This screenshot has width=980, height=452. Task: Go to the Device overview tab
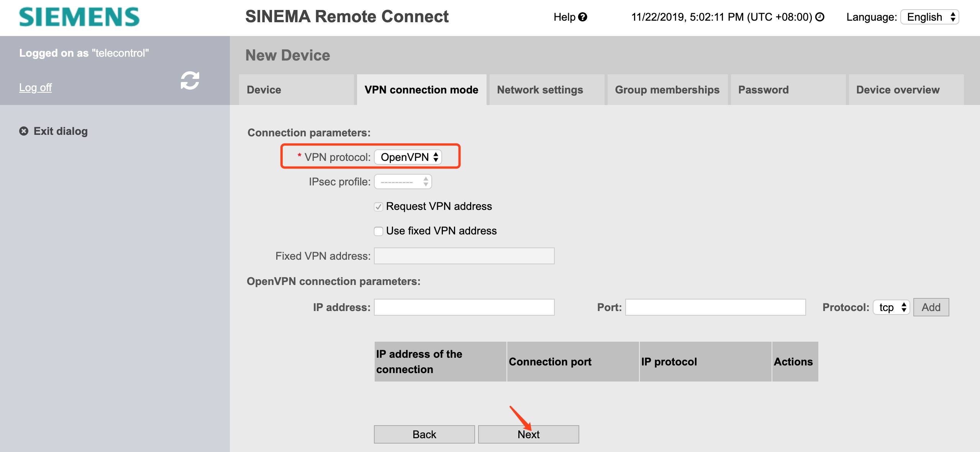(x=898, y=90)
